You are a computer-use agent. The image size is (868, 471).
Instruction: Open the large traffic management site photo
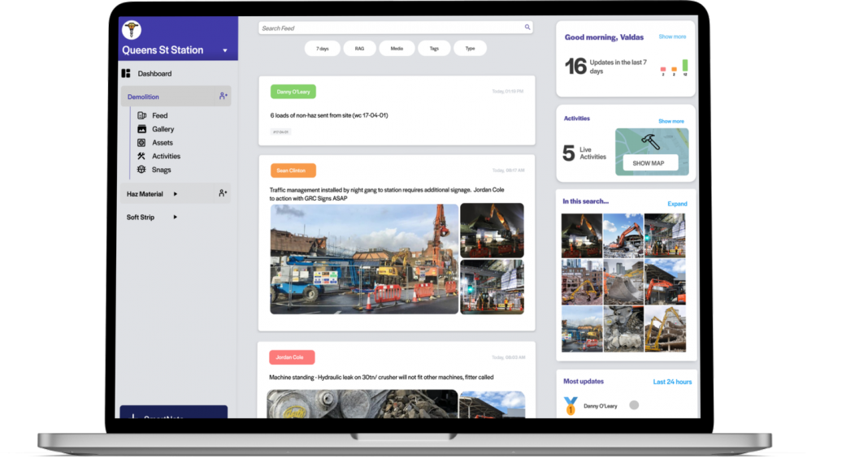pyautogui.click(x=364, y=259)
